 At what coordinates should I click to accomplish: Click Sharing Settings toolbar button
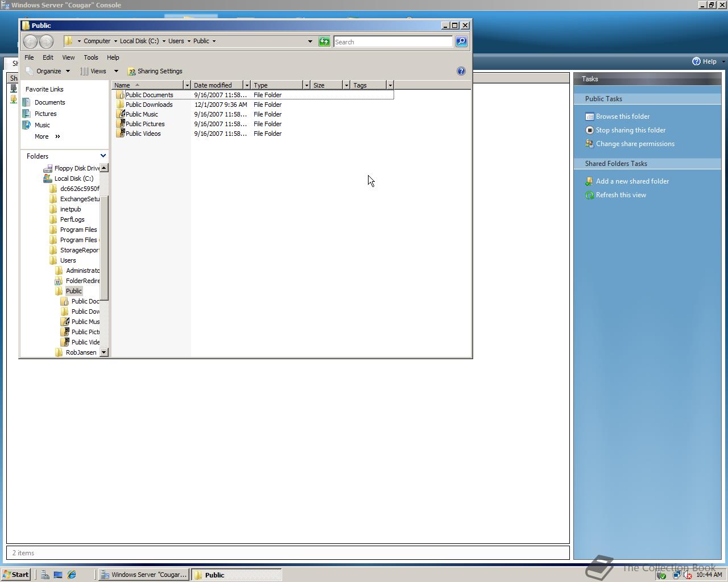click(155, 71)
